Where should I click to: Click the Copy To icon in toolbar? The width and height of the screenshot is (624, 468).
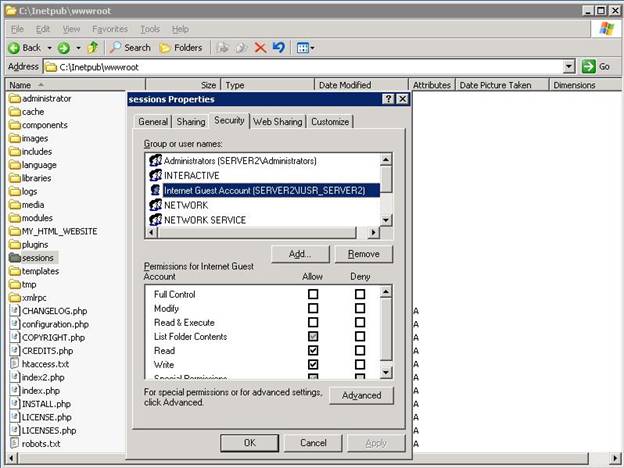point(241,48)
